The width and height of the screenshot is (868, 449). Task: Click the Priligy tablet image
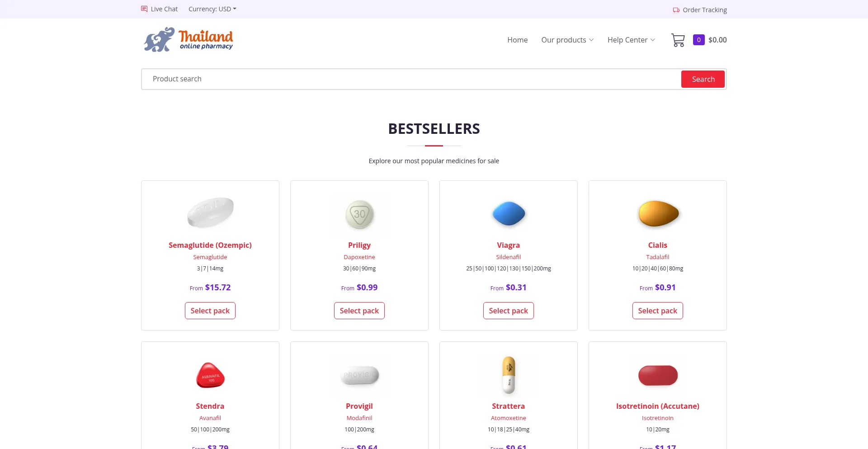pos(359,214)
